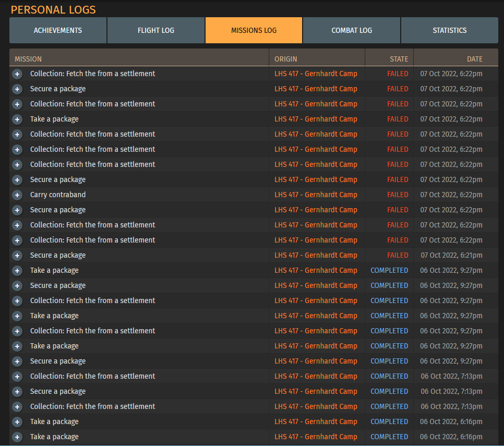Go to the Statistics tab

point(449,30)
